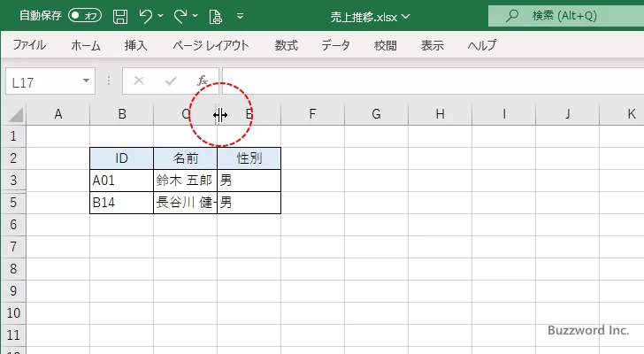Select column I header
The width and height of the screenshot is (644, 354).
[x=503, y=114]
